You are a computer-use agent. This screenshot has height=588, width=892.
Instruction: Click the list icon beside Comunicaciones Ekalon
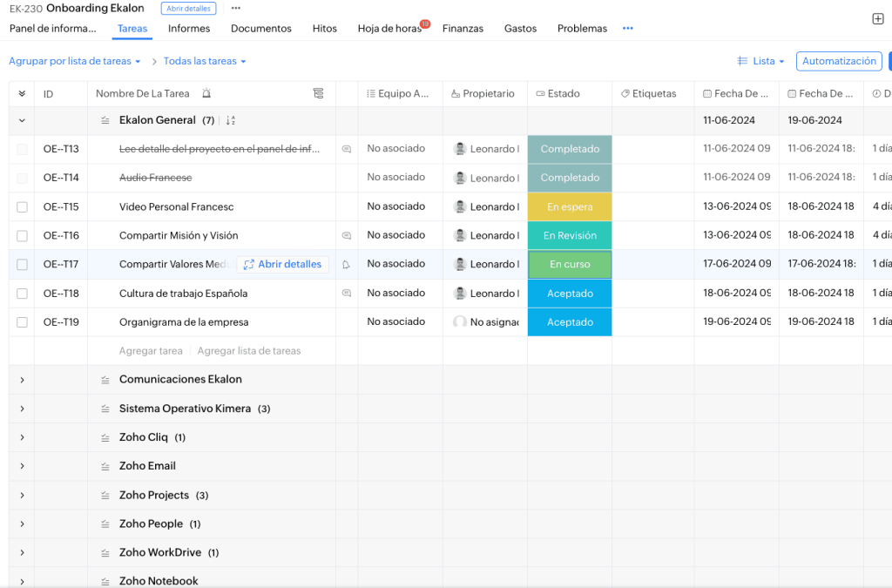coord(105,380)
